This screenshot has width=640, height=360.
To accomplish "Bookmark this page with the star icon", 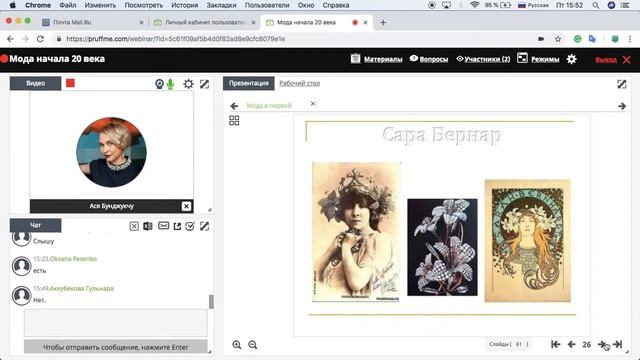I will click(558, 39).
